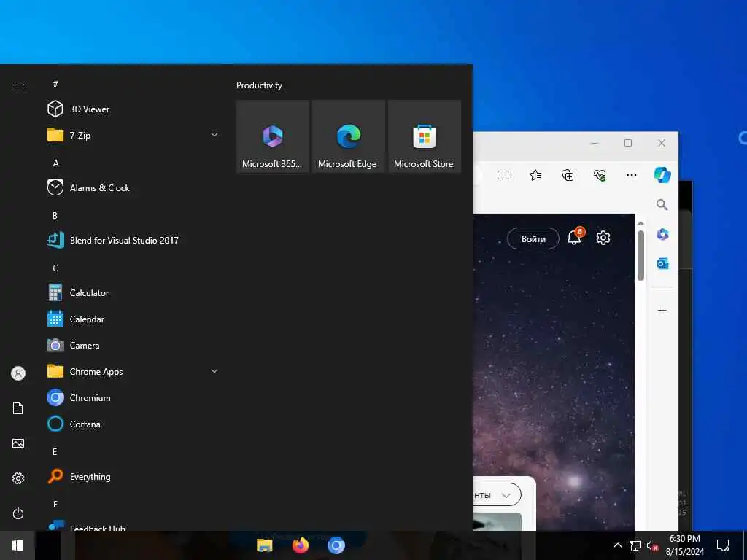Open Cortana from the app list
The height and width of the screenshot is (560, 747).
[x=133, y=424]
